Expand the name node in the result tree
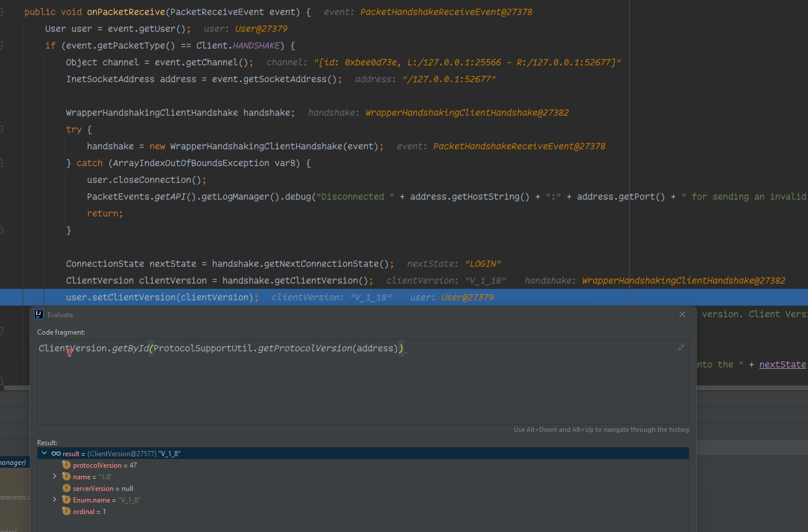Screen dimensions: 808x532 click(54, 476)
